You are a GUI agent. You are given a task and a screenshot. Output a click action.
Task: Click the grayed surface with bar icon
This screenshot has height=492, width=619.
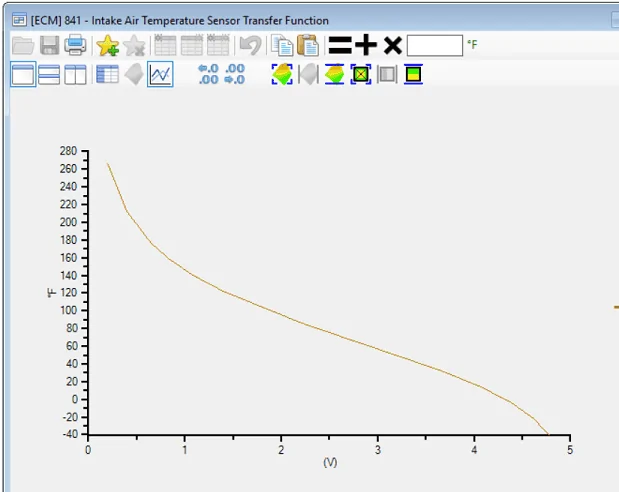[x=308, y=74]
